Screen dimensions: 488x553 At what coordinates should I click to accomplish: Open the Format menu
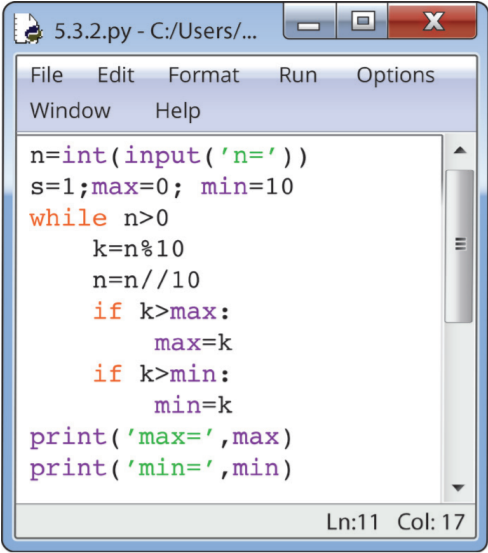[203, 75]
